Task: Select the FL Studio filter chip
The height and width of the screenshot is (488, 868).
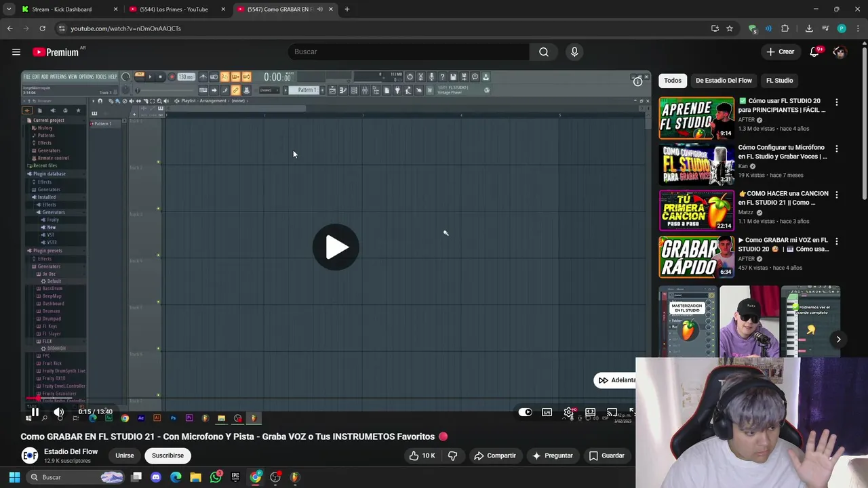Action: pos(779,81)
